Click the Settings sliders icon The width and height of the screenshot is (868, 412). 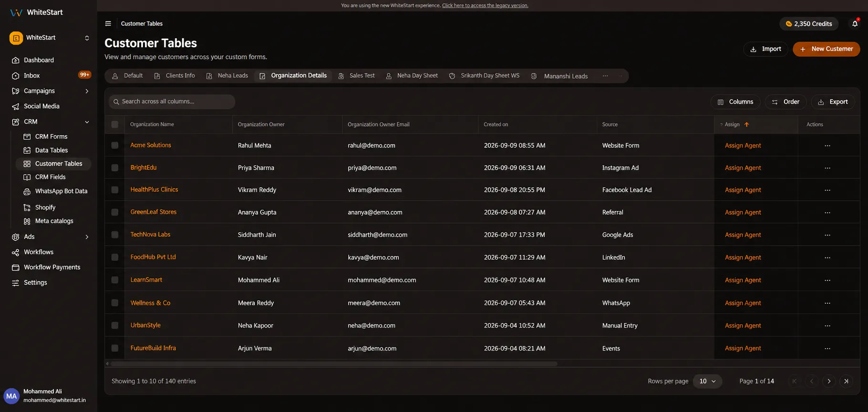point(16,283)
